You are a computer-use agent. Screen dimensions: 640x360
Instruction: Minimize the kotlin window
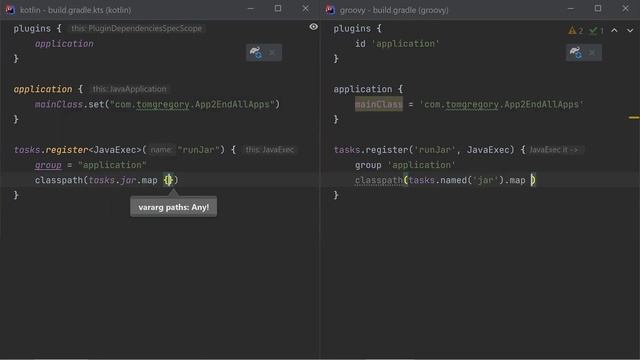tap(251, 9)
